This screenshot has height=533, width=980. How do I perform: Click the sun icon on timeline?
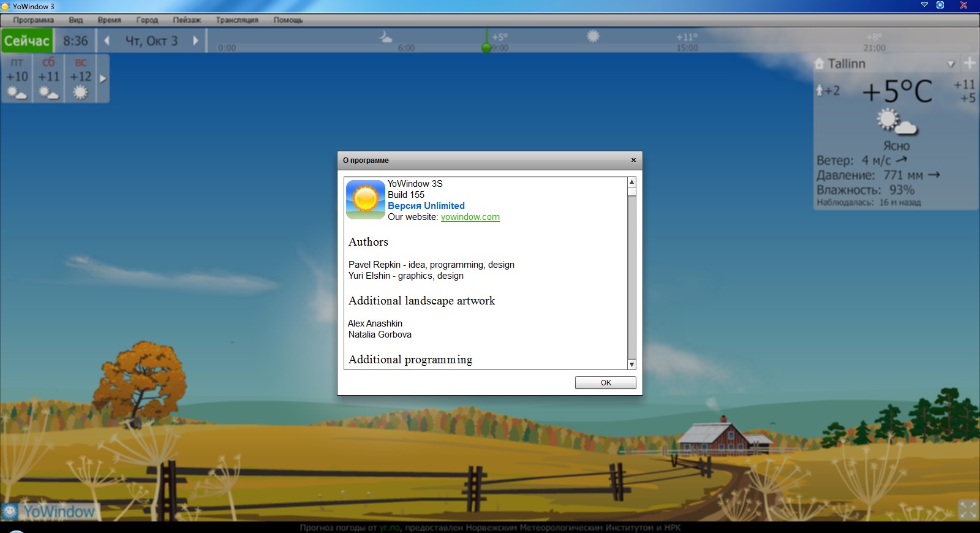pyautogui.click(x=593, y=36)
